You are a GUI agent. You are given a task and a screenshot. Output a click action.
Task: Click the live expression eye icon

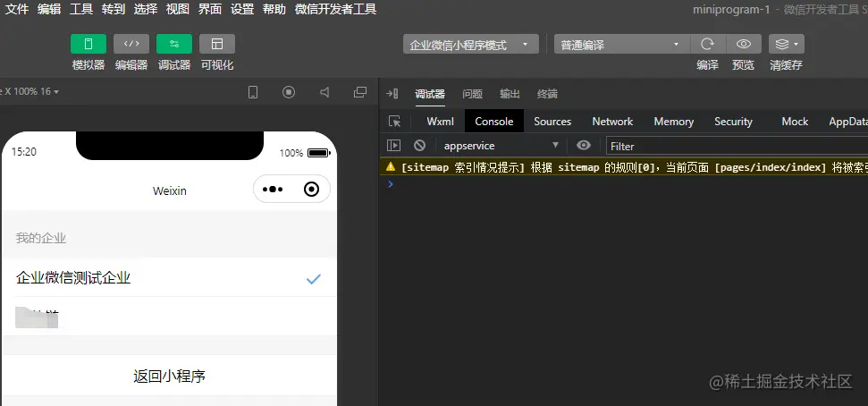pos(584,146)
